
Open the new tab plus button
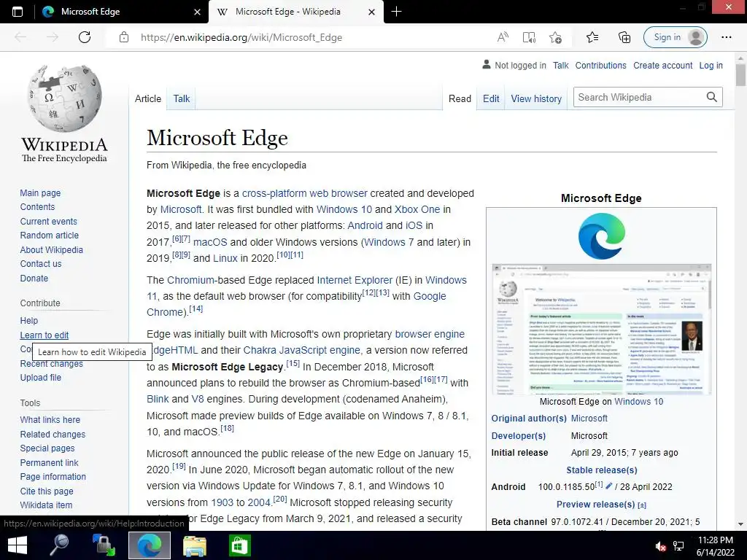(x=396, y=12)
